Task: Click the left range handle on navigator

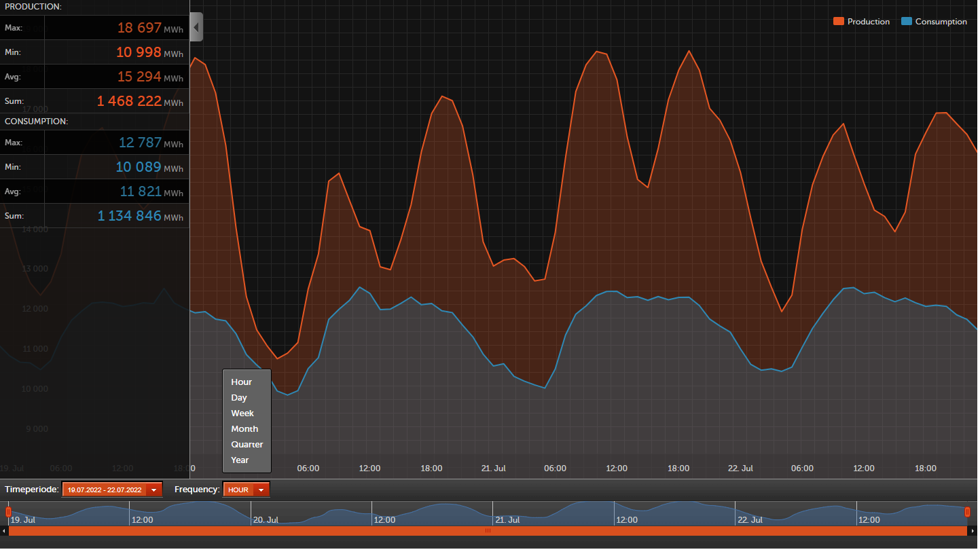Action: [8, 511]
